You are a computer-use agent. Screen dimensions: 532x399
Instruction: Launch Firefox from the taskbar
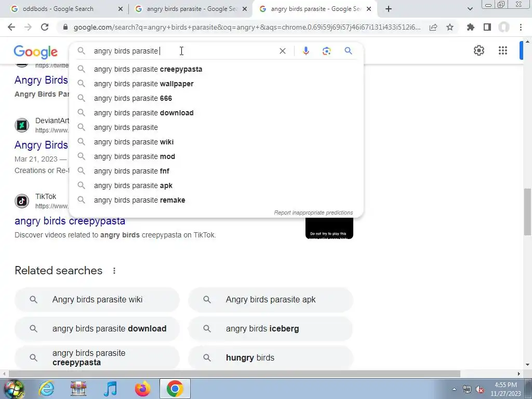pyautogui.click(x=142, y=389)
